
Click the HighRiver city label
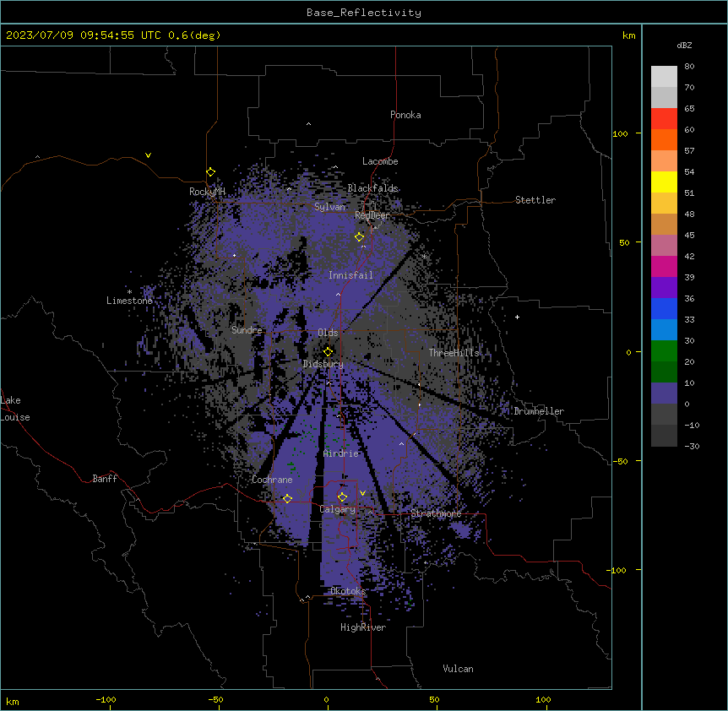click(x=363, y=627)
